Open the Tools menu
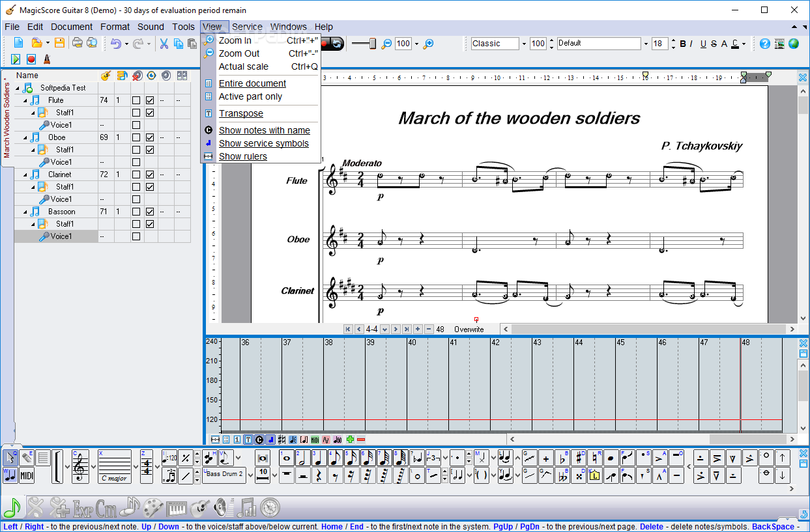This screenshot has width=810, height=532. click(x=184, y=27)
